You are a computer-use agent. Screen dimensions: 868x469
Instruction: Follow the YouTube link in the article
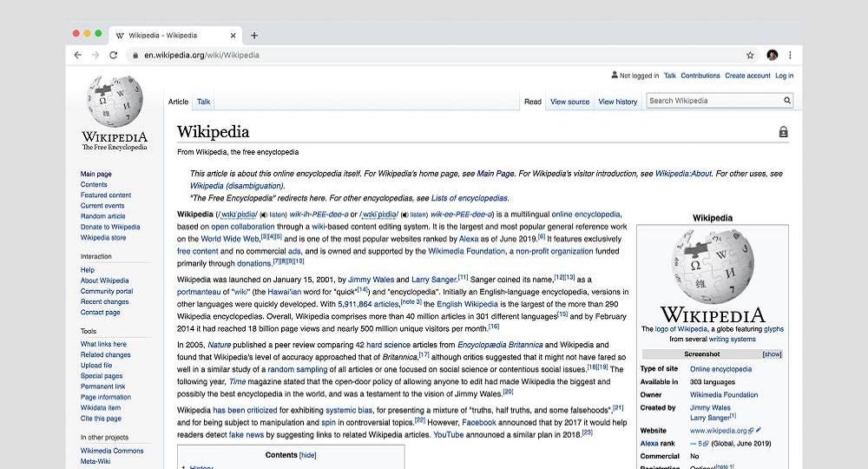pos(448,434)
